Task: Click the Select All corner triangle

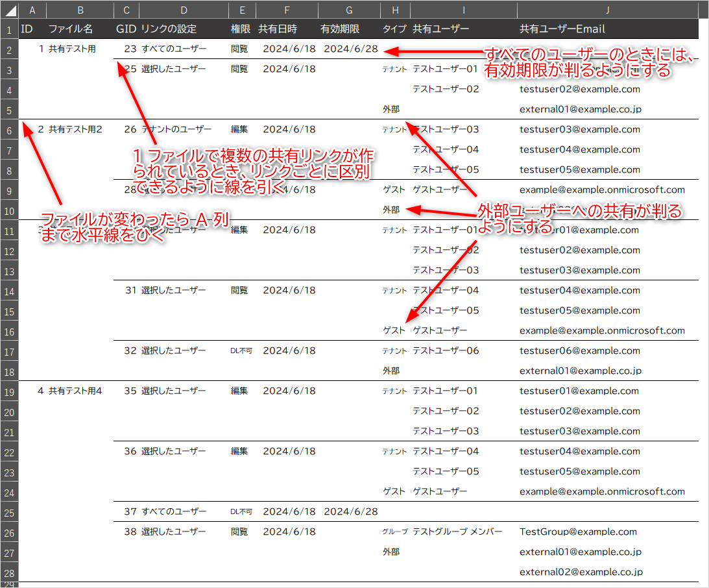Action: click(10, 11)
